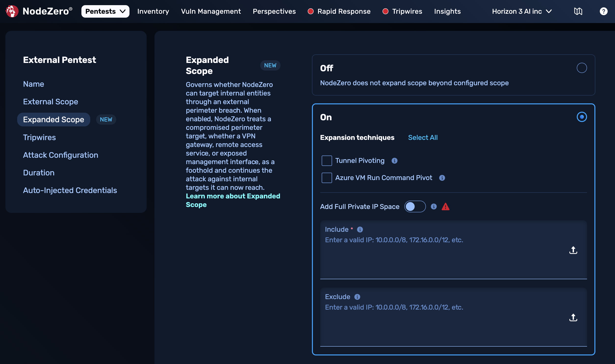Expand the Horizon 3 AI inc account menu
The height and width of the screenshot is (364, 615).
click(x=522, y=11)
